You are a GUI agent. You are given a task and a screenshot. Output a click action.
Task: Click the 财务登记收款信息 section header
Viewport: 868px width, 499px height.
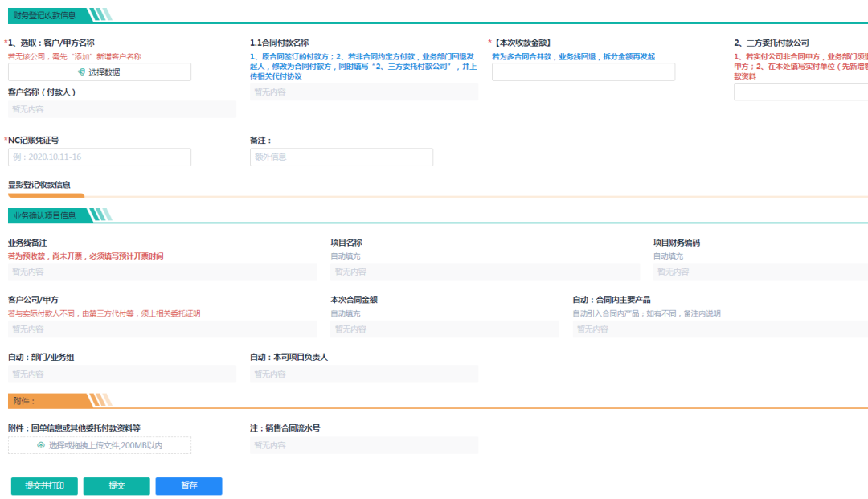44,15
